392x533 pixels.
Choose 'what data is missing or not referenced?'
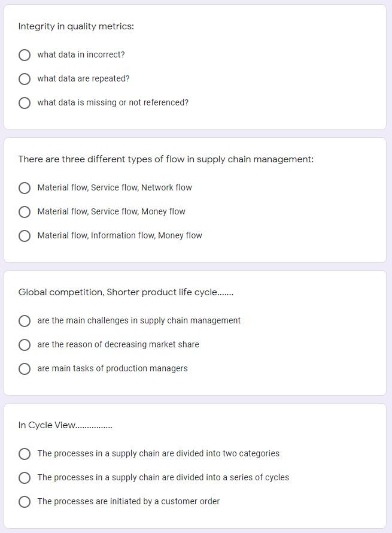click(25, 102)
